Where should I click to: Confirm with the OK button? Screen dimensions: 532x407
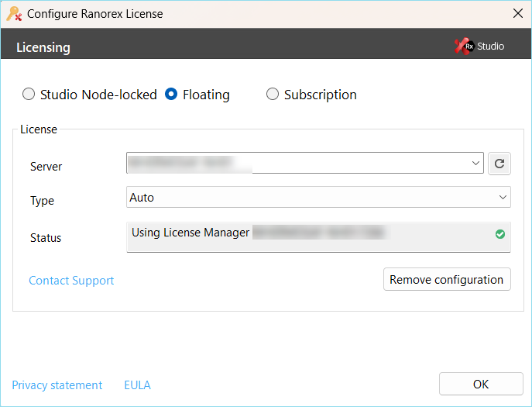481,384
